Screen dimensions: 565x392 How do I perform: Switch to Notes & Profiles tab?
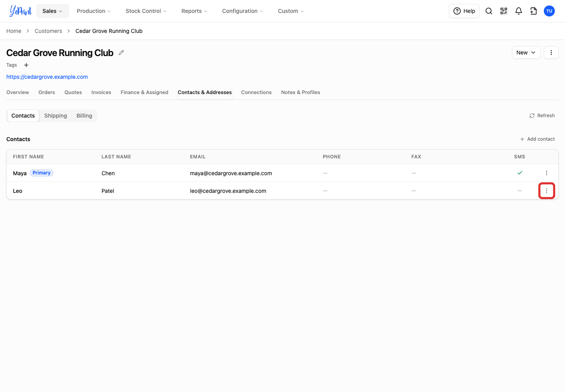[301, 93]
